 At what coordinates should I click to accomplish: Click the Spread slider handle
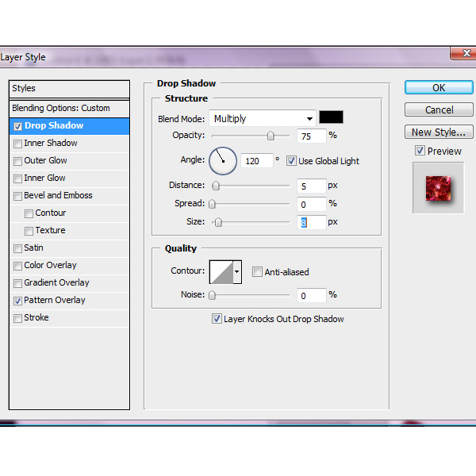(212, 204)
